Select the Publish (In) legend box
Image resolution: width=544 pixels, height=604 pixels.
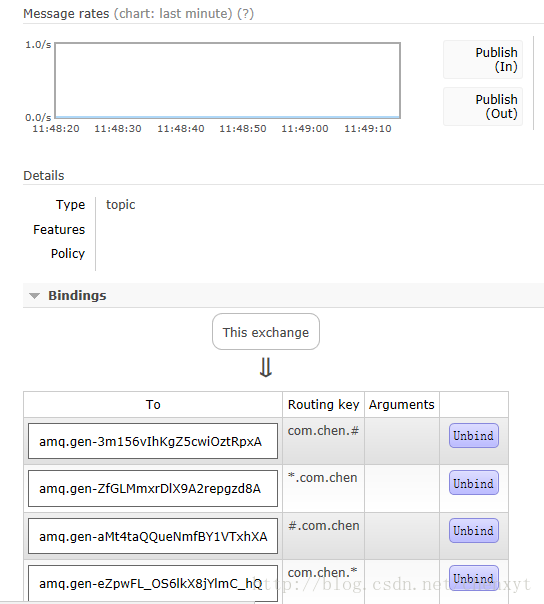tap(483, 60)
